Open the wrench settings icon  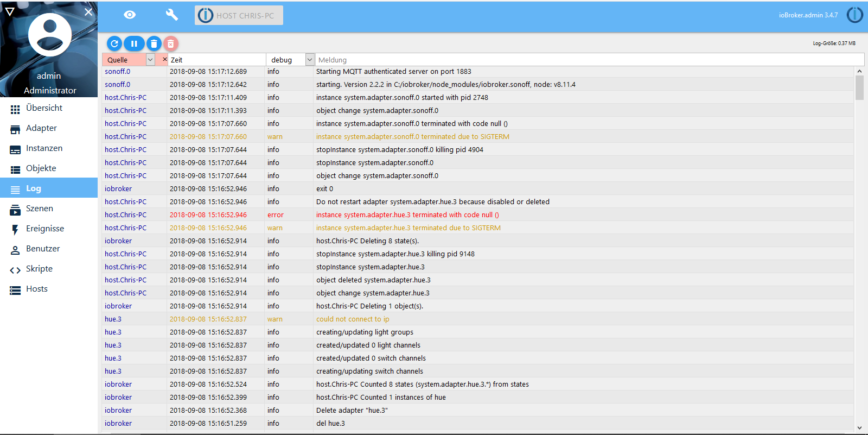[x=171, y=15]
